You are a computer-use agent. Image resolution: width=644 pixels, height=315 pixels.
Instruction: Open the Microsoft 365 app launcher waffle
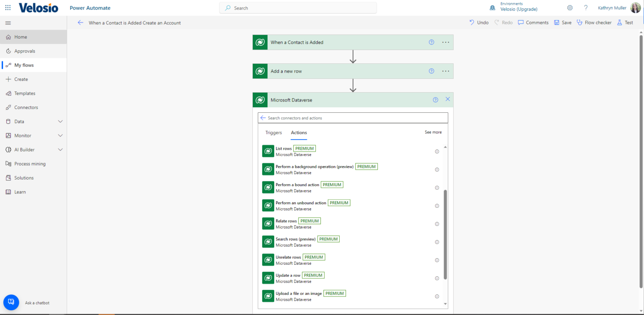click(x=8, y=8)
